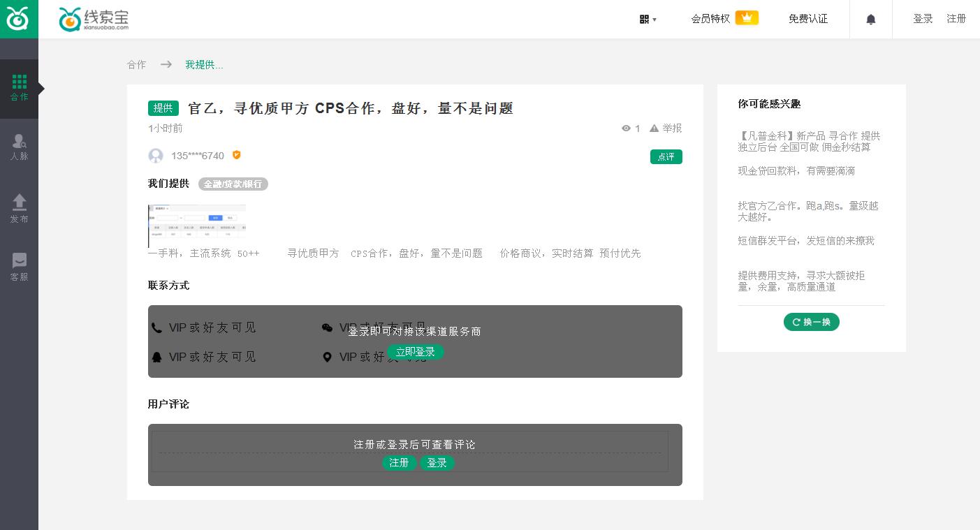980x530 pixels.
Task: Click the location pin icon in contact section
Action: click(x=328, y=357)
